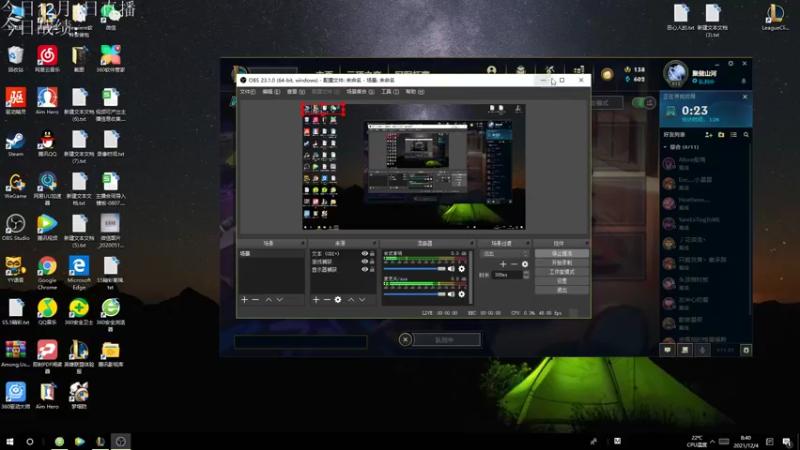800x450 pixels.
Task: Add a scene transition with plus icon
Action: (503, 264)
